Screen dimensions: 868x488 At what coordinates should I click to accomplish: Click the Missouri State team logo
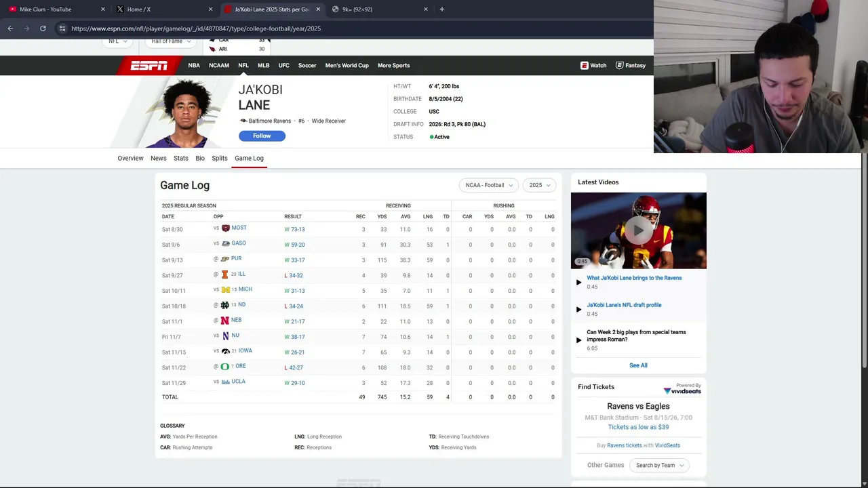click(x=226, y=228)
